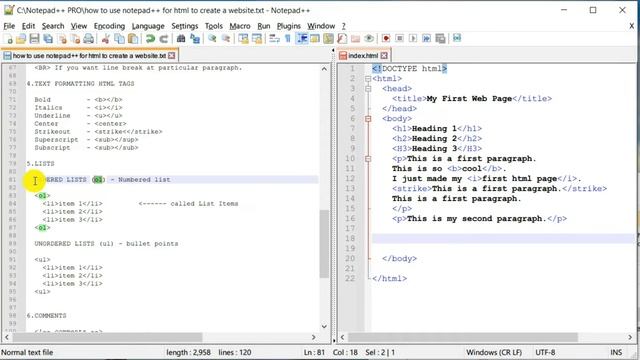Click the Replace toolbar icon
The height and width of the screenshot is (360, 640).
(x=195, y=39)
